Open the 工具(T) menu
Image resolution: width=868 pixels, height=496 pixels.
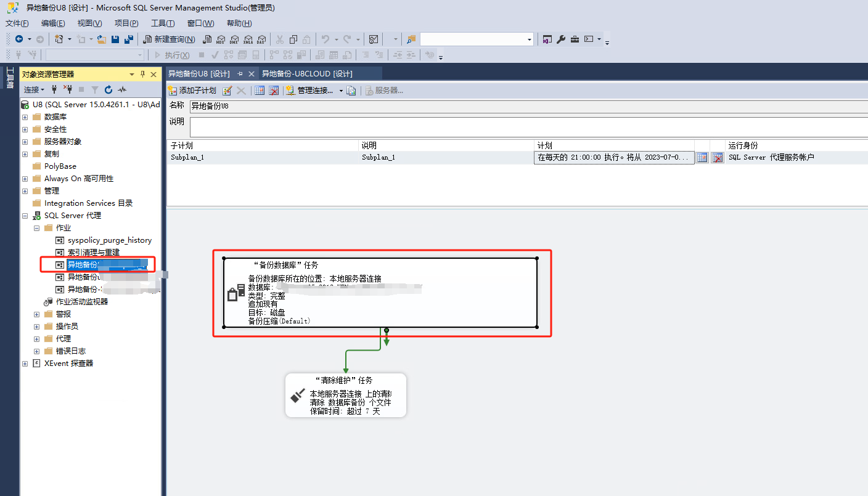pos(163,23)
